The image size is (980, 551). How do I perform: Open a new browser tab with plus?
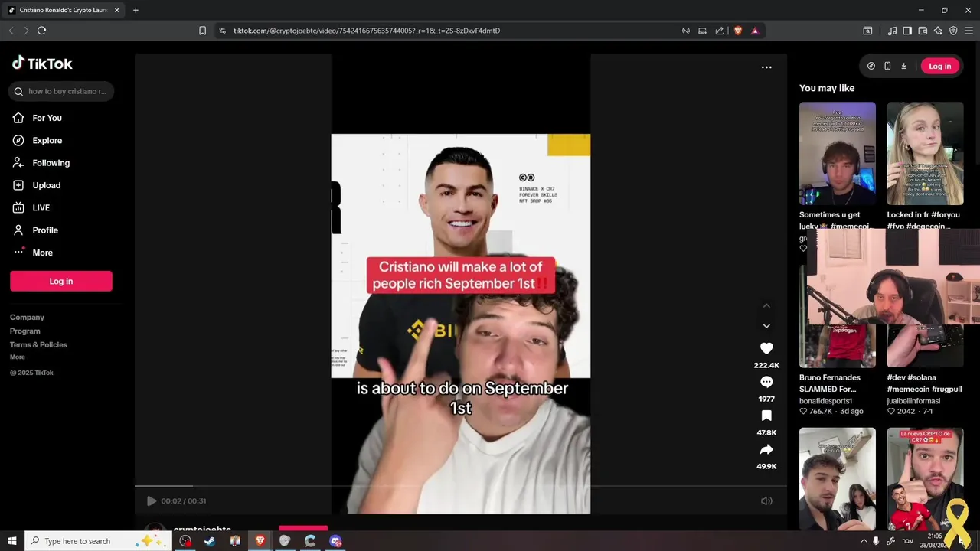(136, 10)
